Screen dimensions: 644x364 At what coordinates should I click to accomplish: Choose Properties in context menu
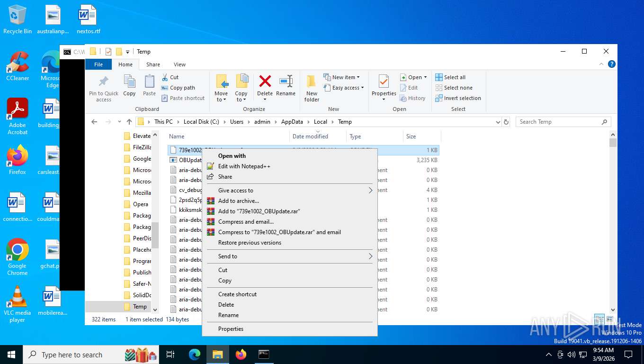(289, 329)
